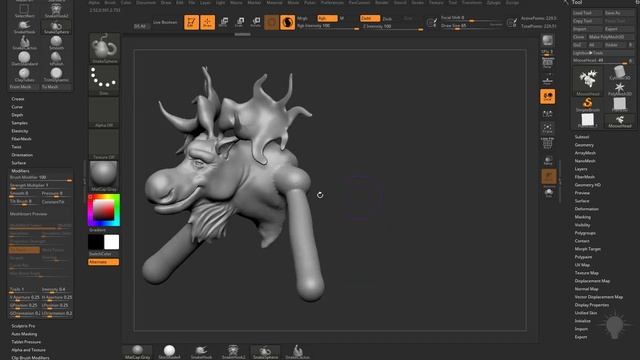Toggle Draw mode button
Screen dimensions: 640x360
coord(207,22)
